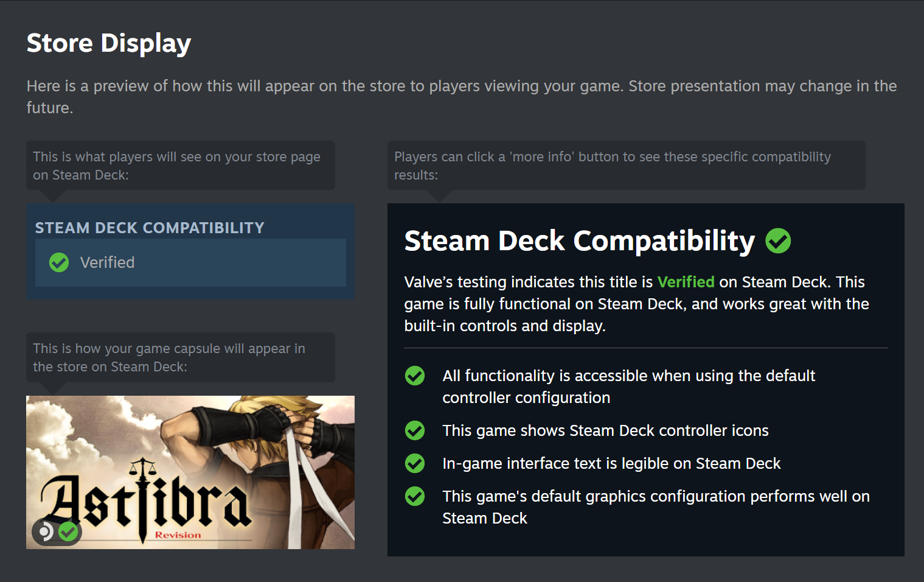Click tooltip 'This is how your game capsule'
The width and height of the screenshot is (924, 582).
point(181,357)
